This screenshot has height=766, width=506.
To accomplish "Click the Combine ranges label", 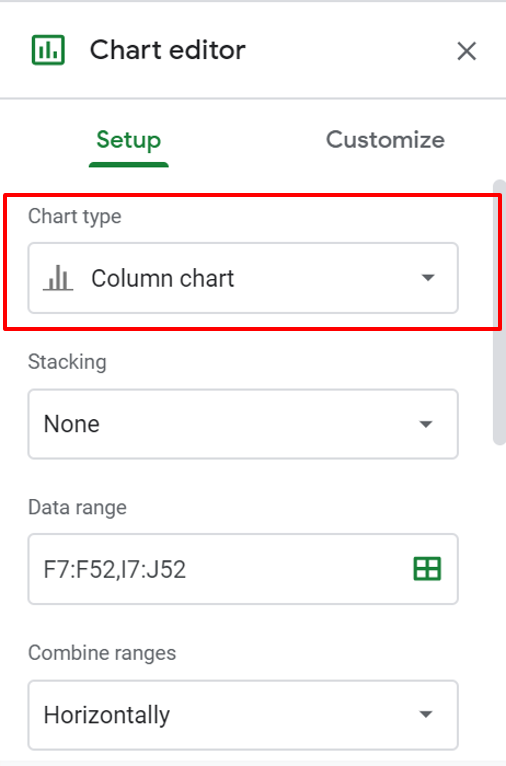I will [102, 653].
